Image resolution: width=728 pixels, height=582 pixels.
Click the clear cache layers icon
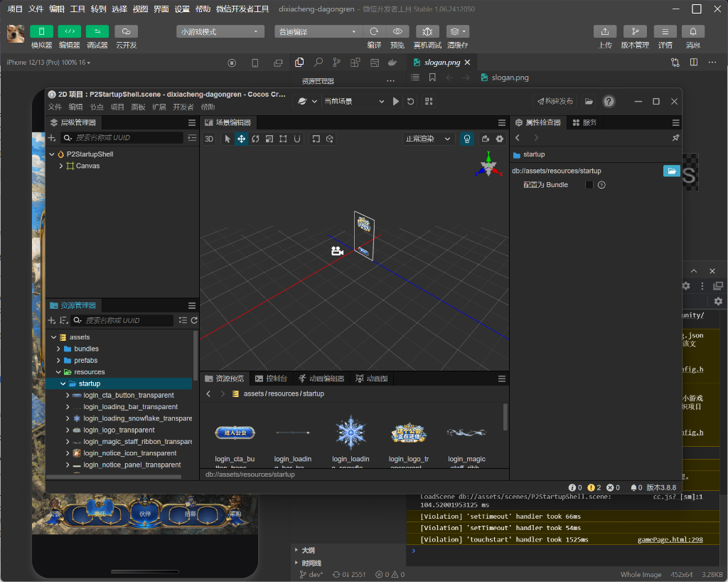click(457, 31)
